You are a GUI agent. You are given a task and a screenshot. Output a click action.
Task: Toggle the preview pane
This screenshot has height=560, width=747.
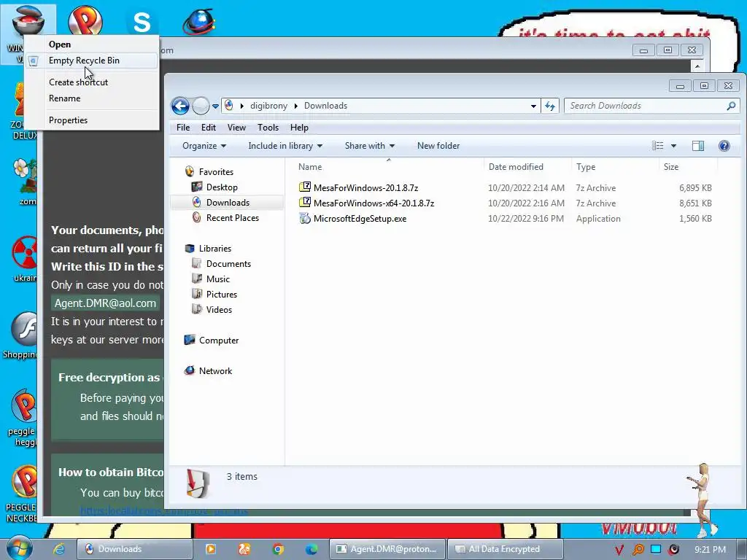pyautogui.click(x=698, y=146)
